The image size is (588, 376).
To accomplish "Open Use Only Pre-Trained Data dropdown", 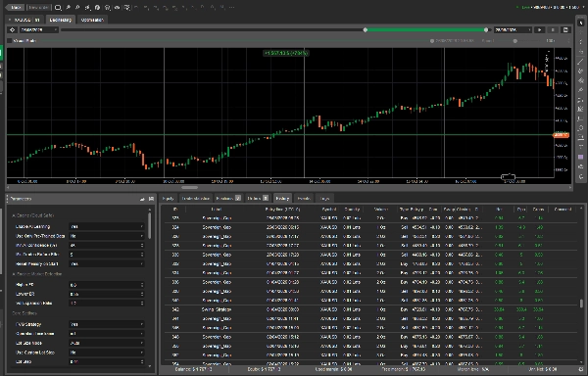I will coord(107,236).
